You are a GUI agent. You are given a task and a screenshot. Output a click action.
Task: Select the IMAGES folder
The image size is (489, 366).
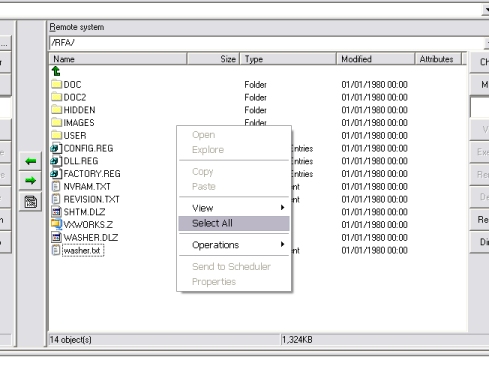73,123
